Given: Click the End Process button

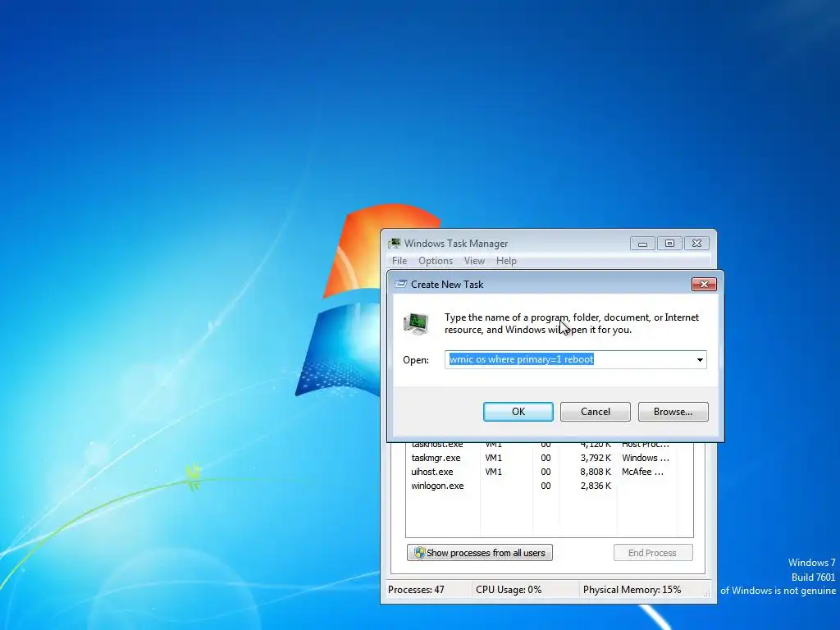Looking at the screenshot, I should coord(652,553).
